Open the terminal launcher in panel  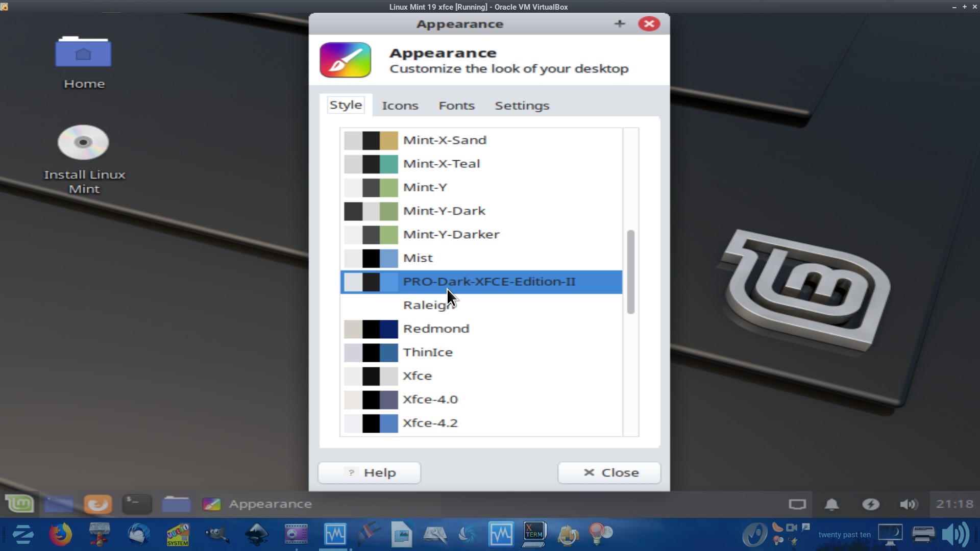[137, 504]
